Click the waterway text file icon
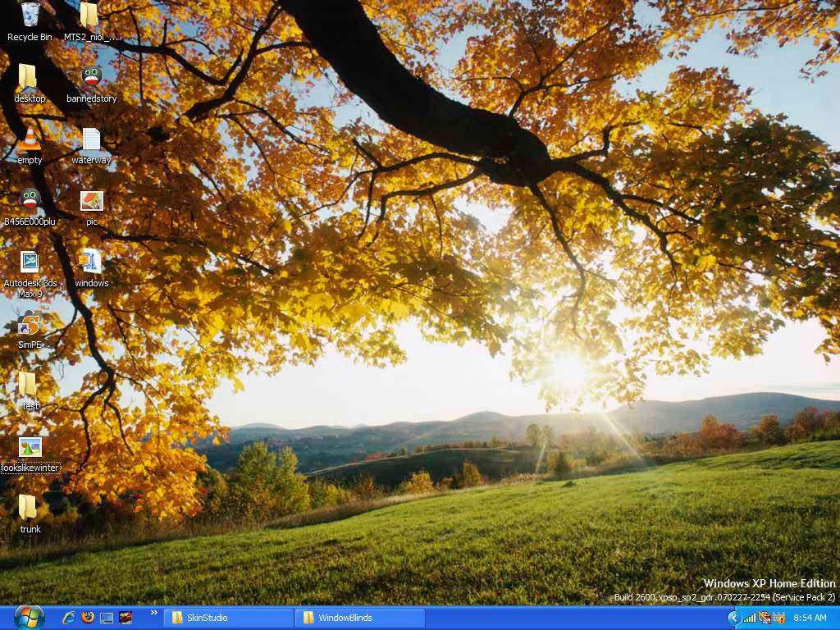840x630 pixels. tap(91, 140)
